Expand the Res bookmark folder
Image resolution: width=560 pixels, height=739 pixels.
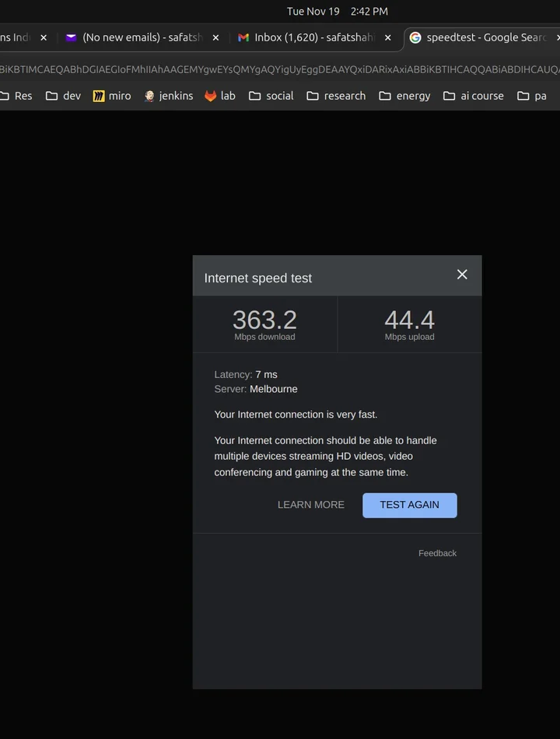pos(16,96)
